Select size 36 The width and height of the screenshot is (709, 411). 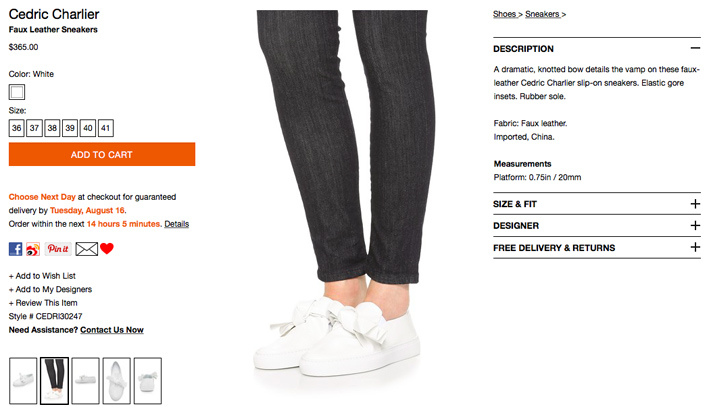(17, 128)
